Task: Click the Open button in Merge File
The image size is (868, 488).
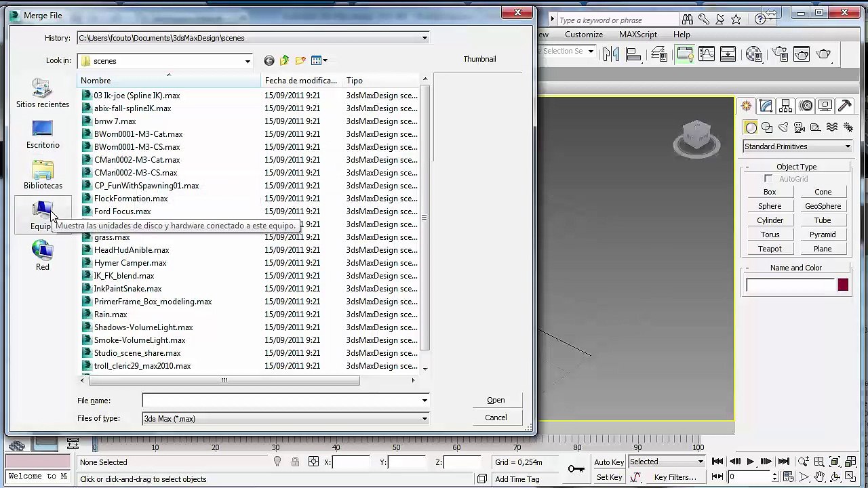Action: click(496, 400)
